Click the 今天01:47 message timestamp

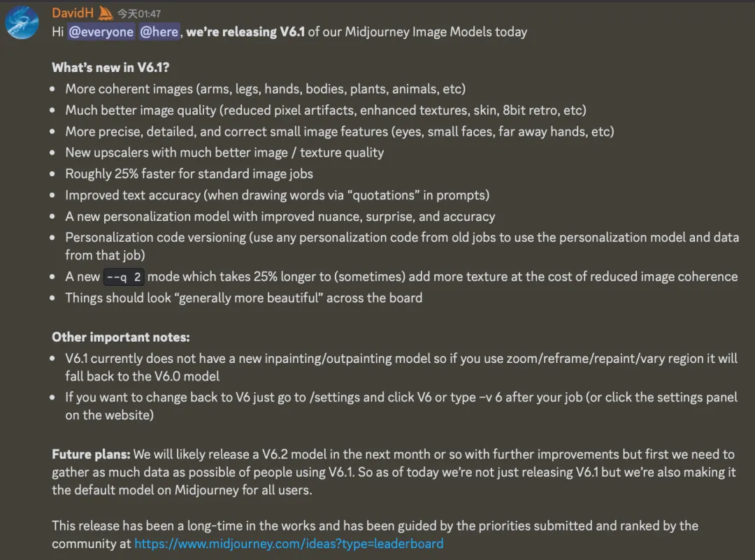tap(139, 14)
